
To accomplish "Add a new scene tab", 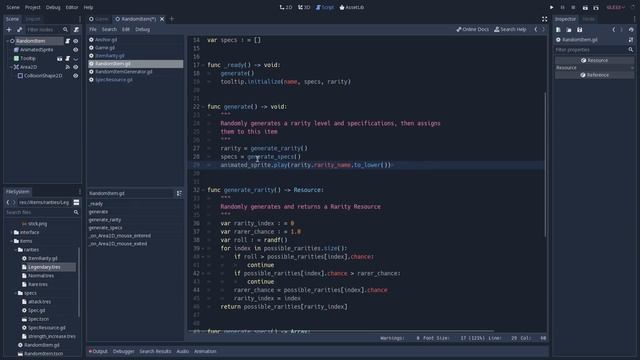I will point(172,19).
